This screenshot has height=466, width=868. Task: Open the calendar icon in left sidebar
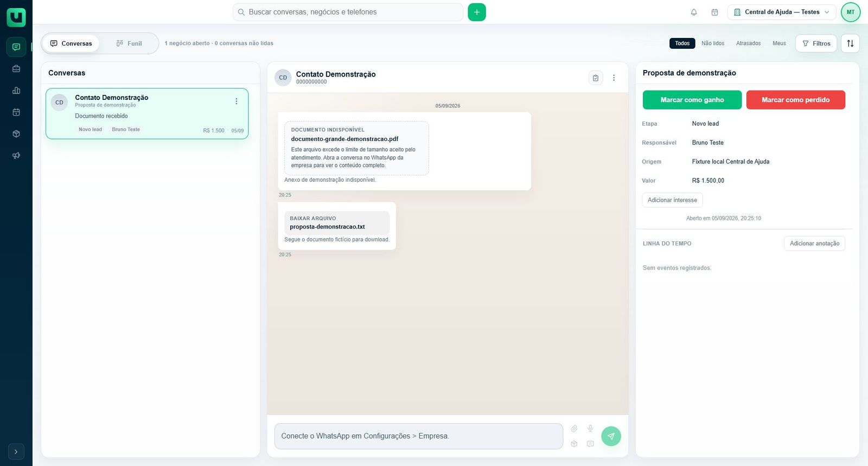pyautogui.click(x=16, y=112)
